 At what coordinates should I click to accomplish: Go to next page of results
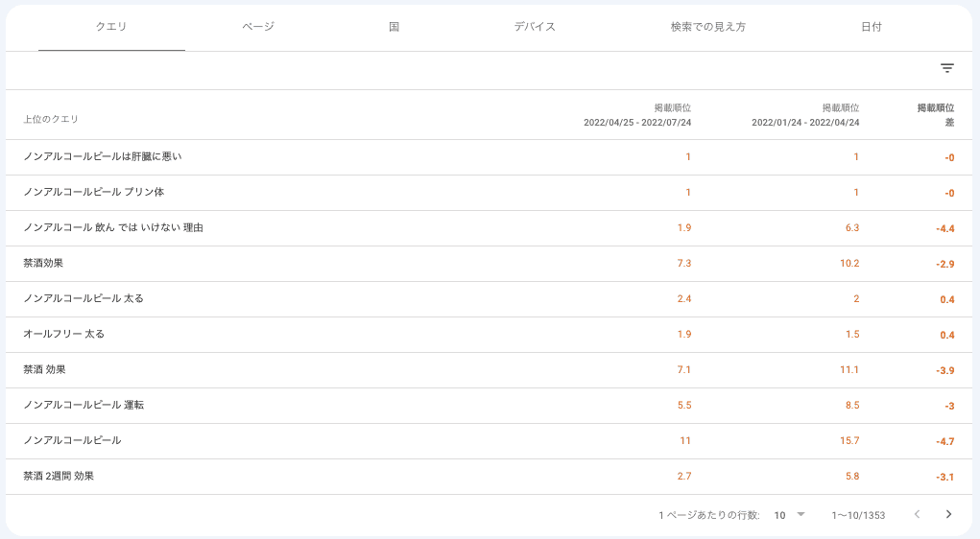pos(948,514)
